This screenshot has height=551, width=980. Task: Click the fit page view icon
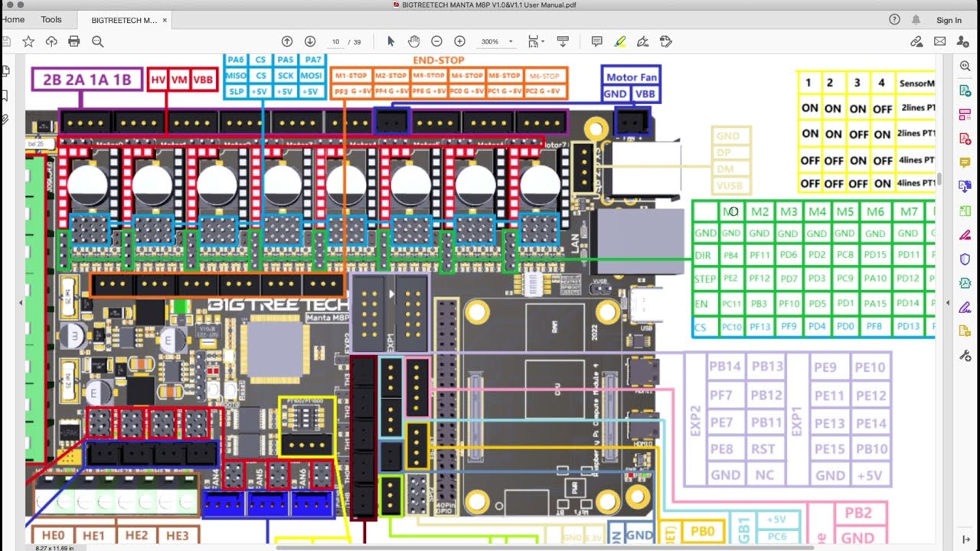tap(533, 41)
